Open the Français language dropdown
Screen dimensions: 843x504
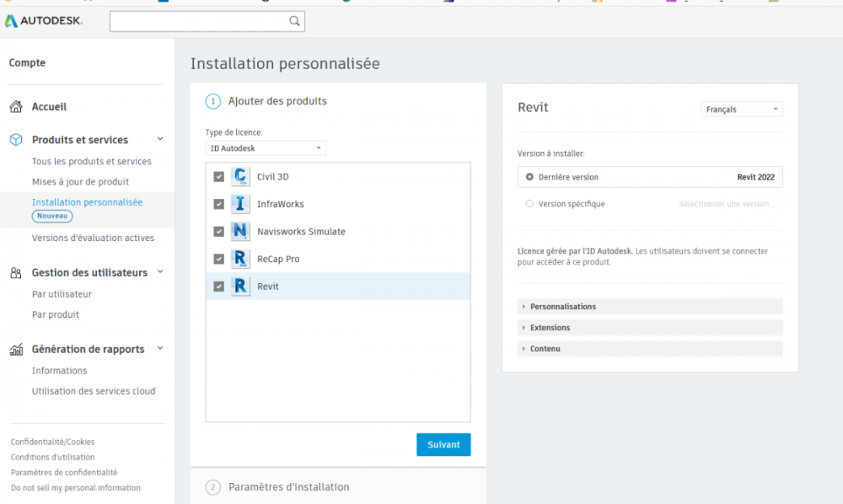point(741,109)
